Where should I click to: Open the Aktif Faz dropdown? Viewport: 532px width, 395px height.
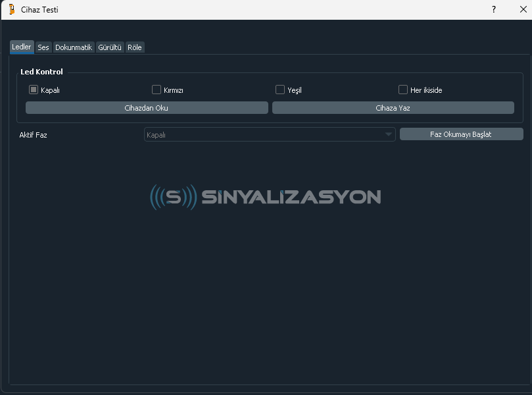coord(270,134)
